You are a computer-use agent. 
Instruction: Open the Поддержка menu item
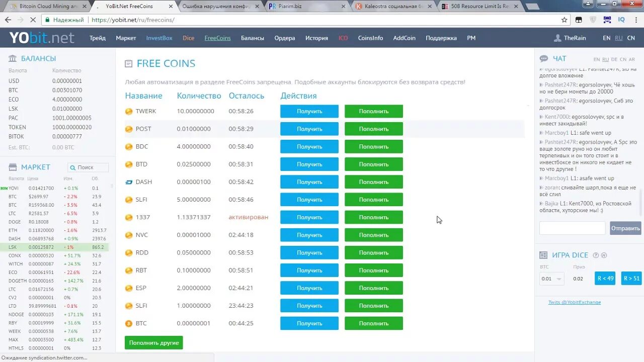(x=441, y=38)
